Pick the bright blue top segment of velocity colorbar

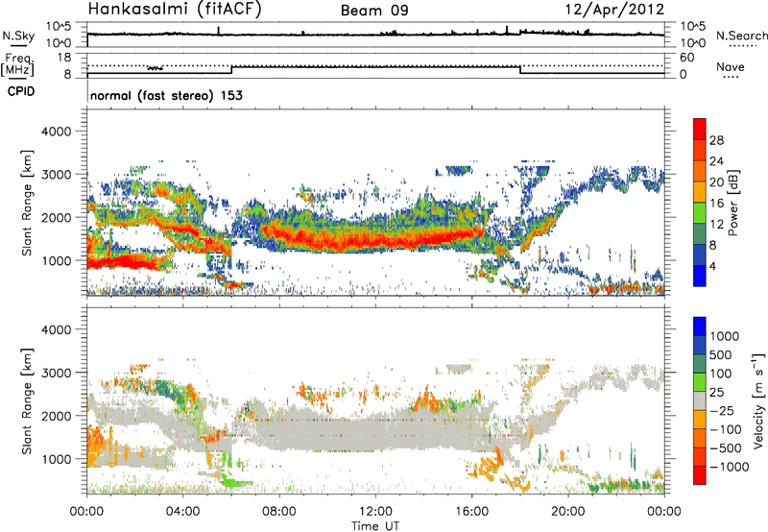pos(700,326)
